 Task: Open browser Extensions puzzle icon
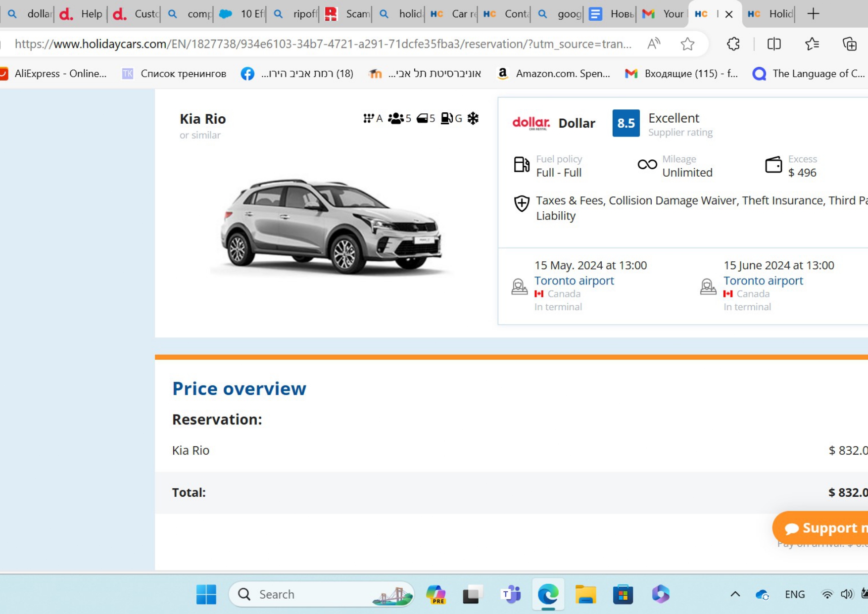click(733, 44)
